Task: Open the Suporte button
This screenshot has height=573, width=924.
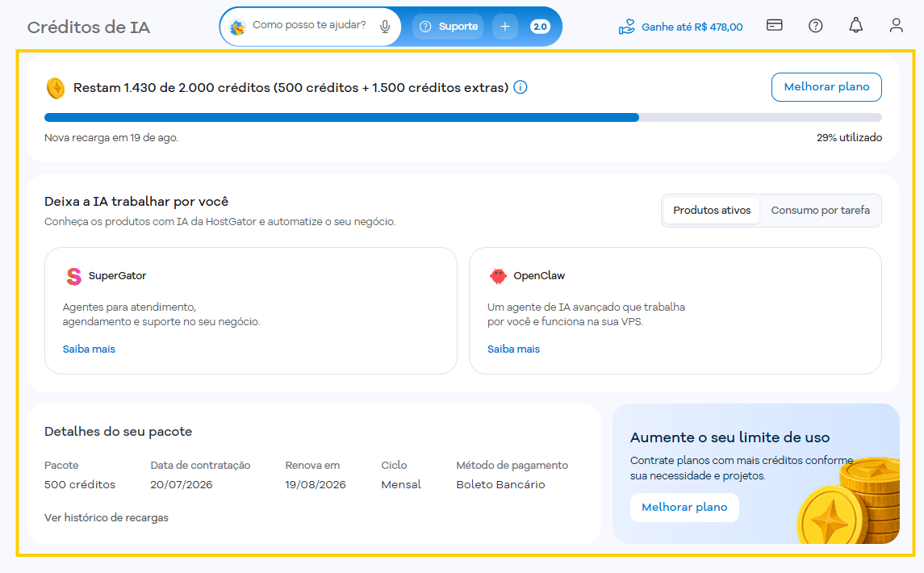Action: coord(449,27)
